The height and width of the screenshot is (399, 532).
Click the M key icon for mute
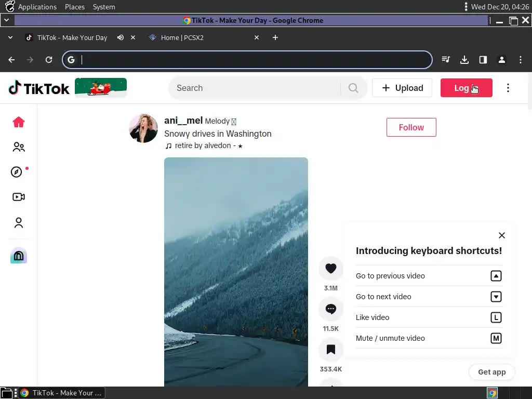coord(496,338)
